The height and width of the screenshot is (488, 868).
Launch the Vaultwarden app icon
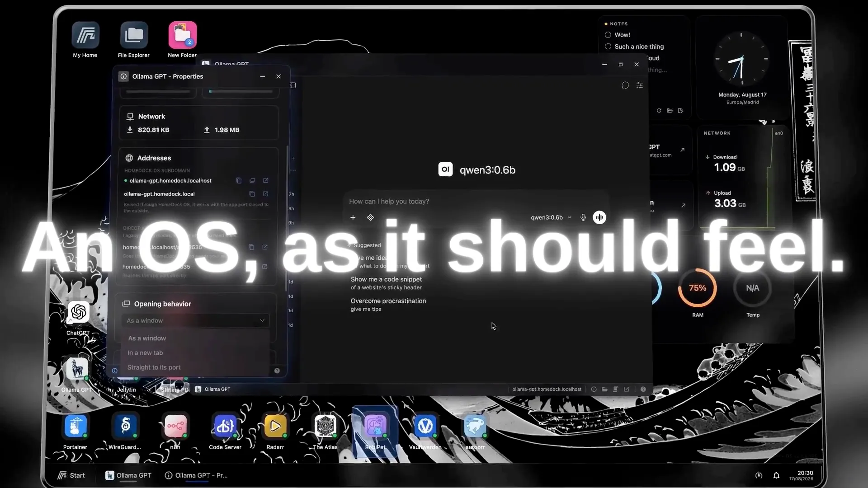[x=425, y=426]
